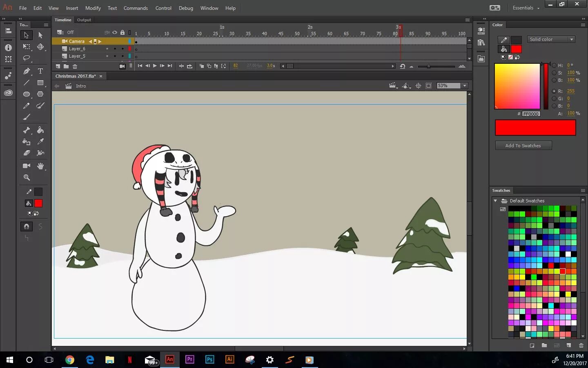Click the brightness slider beside color field
Screen dimensions: 588x368
pyautogui.click(x=546, y=86)
